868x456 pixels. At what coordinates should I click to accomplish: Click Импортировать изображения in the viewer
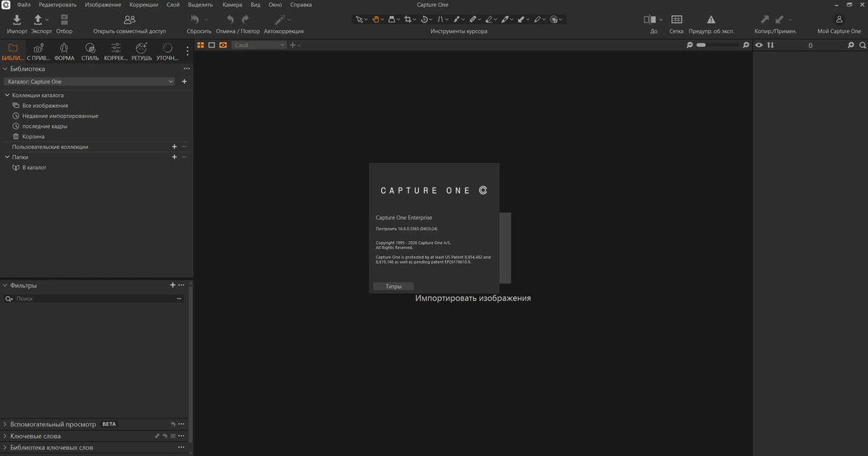tap(473, 298)
